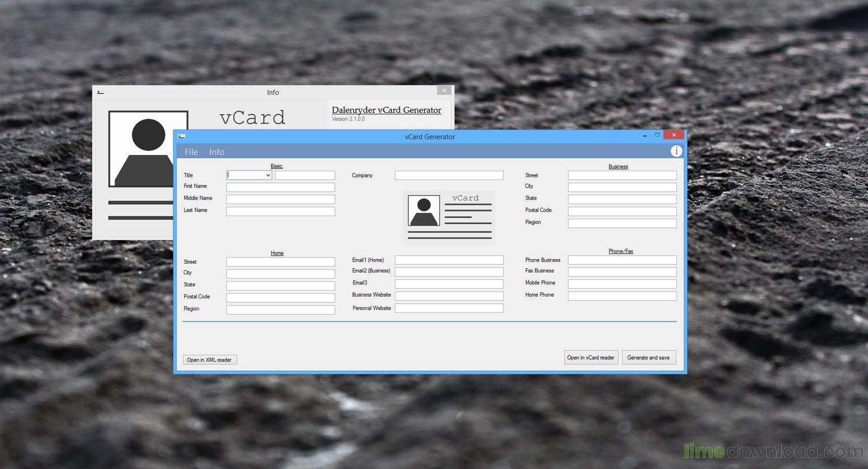
Task: Minimize the vCard Generator window
Action: pyautogui.click(x=645, y=135)
